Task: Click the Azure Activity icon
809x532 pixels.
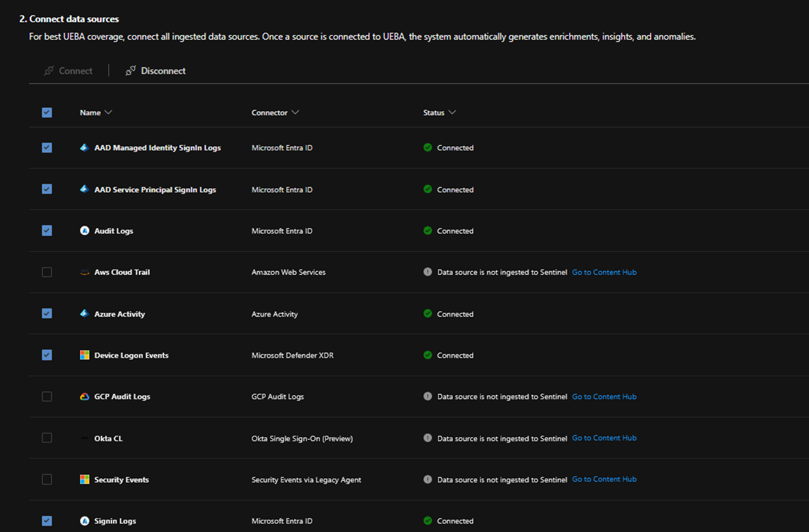Action: [84, 314]
